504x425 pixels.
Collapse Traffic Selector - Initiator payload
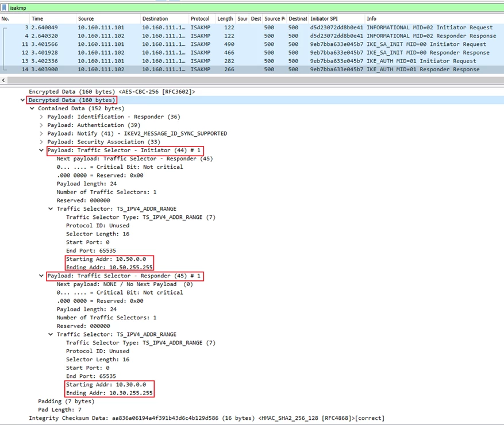coord(41,150)
